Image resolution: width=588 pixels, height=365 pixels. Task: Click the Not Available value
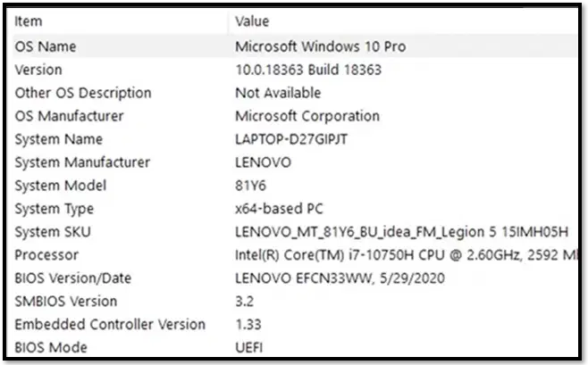coord(278,93)
